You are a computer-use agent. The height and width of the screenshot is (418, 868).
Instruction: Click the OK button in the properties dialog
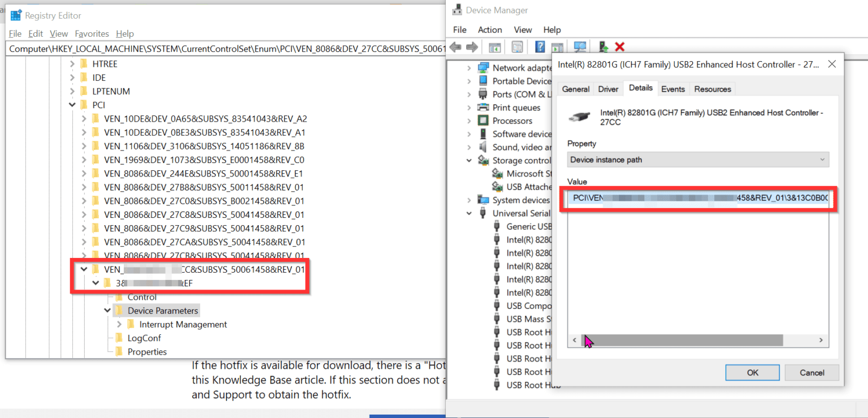point(752,372)
